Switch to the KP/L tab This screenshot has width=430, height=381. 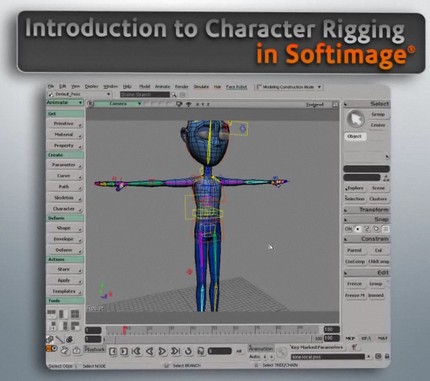[366, 338]
